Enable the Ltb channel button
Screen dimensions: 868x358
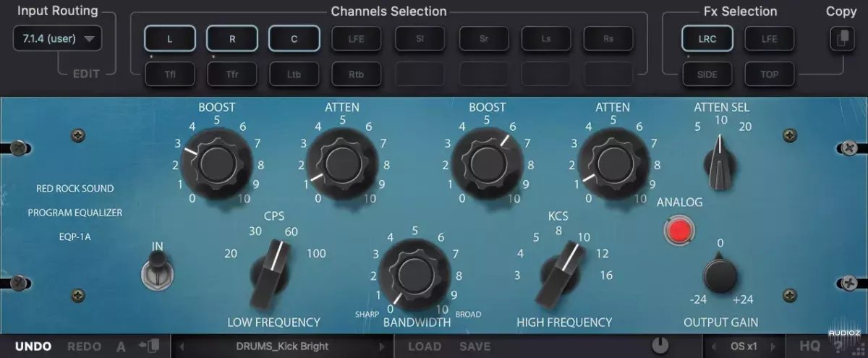point(294,73)
